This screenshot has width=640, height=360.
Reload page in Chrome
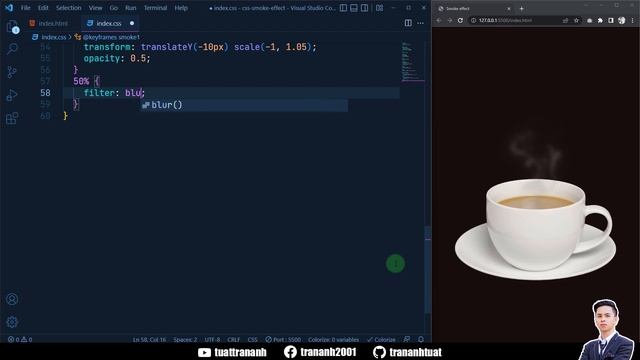(x=460, y=20)
